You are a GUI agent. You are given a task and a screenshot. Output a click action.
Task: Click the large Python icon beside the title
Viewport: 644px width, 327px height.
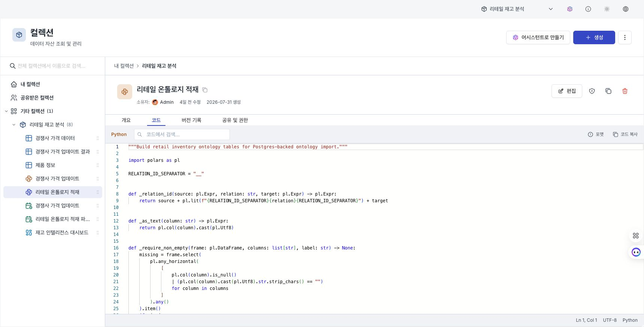pos(125,92)
